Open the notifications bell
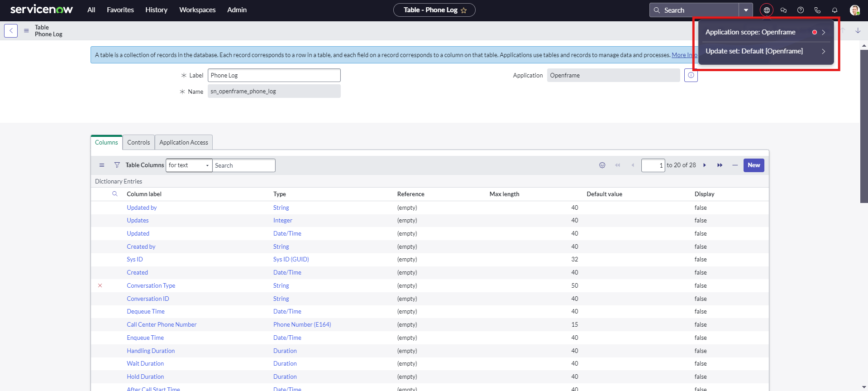This screenshot has width=868, height=391. click(x=835, y=10)
